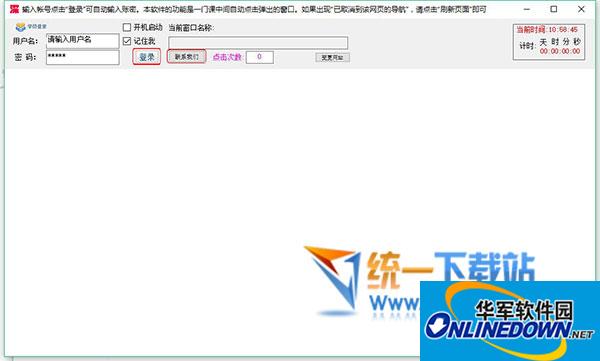Click the 点击次数 label

pyautogui.click(x=227, y=57)
